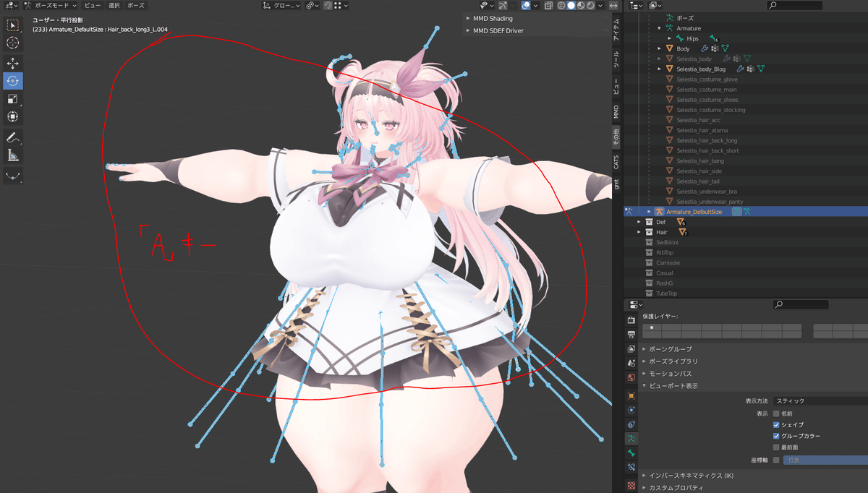The height and width of the screenshot is (493, 868).
Task: Open the Scene properties tab
Action: click(x=631, y=363)
